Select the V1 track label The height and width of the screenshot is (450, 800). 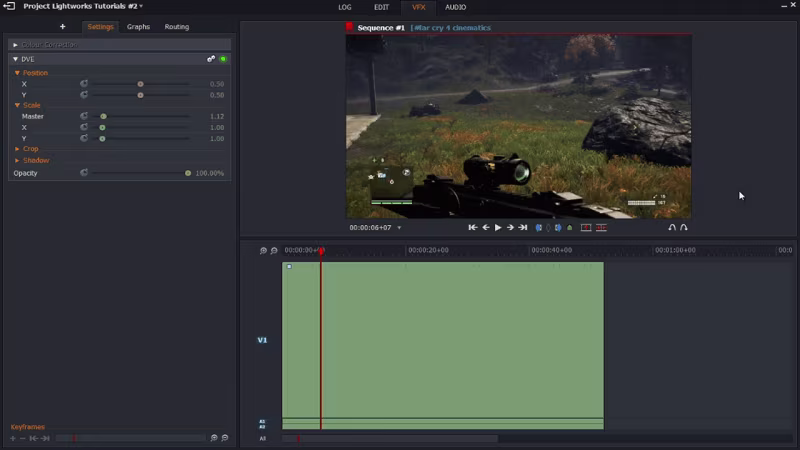coord(262,340)
